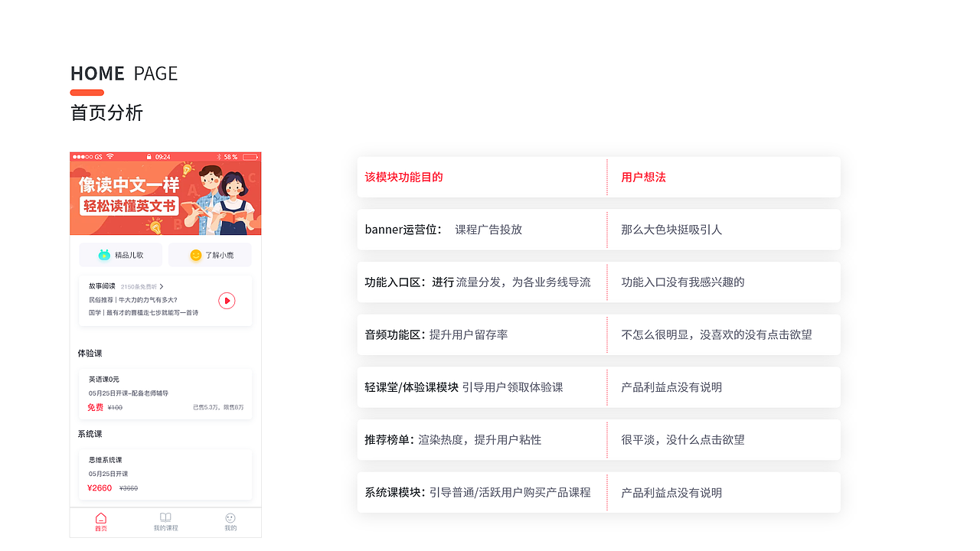Click 已售5.3万，限售8万 sales text
This screenshot has height=551, width=980.
[x=218, y=407]
